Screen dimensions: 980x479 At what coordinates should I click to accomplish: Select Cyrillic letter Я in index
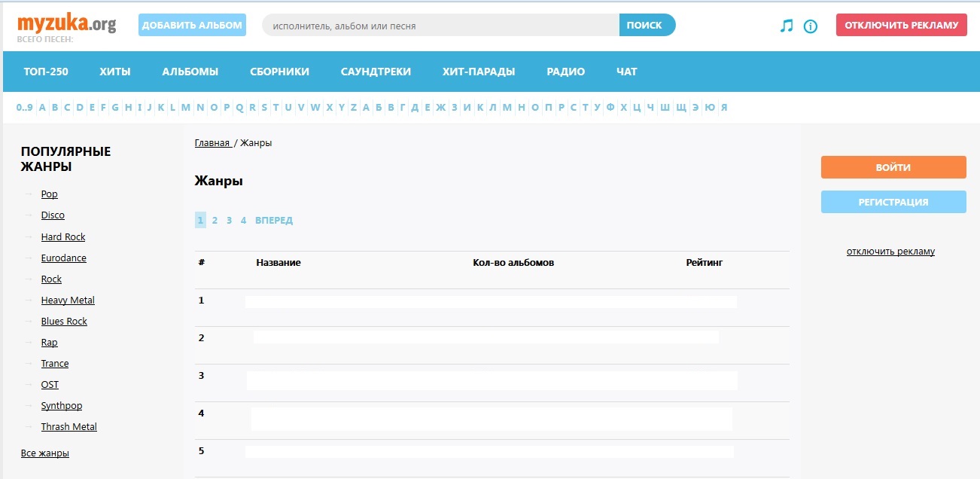coord(724,108)
